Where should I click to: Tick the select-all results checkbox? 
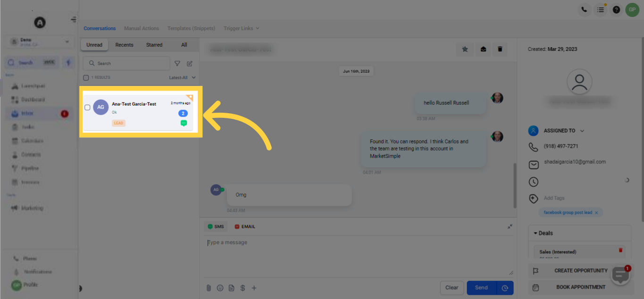(86, 78)
